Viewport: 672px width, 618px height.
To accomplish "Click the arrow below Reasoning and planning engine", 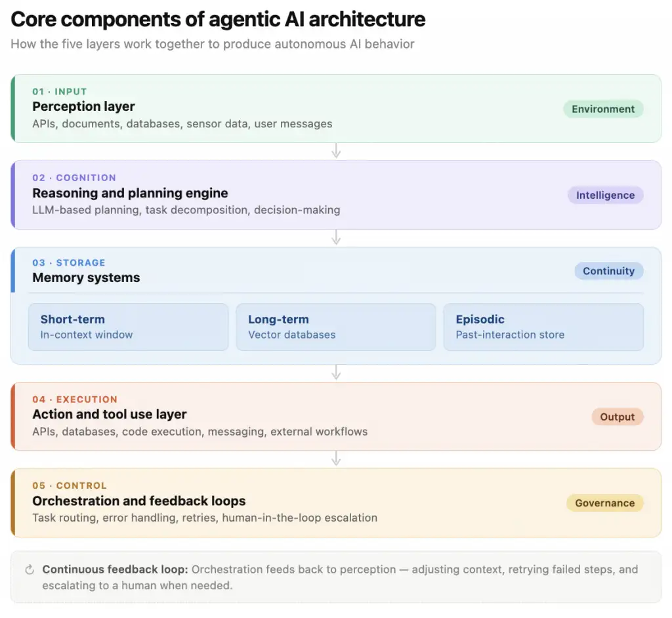I will pyautogui.click(x=337, y=237).
